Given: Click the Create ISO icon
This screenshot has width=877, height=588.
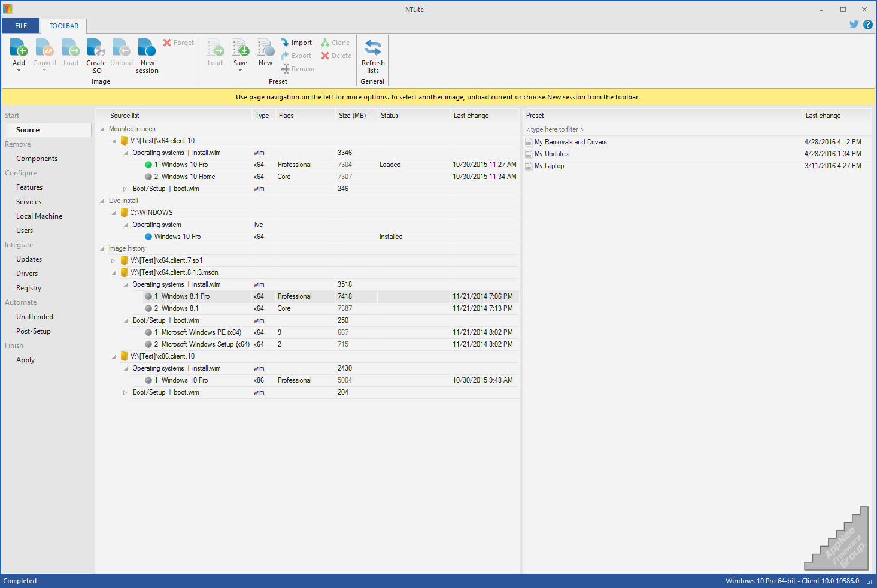Looking at the screenshot, I should pyautogui.click(x=96, y=48).
